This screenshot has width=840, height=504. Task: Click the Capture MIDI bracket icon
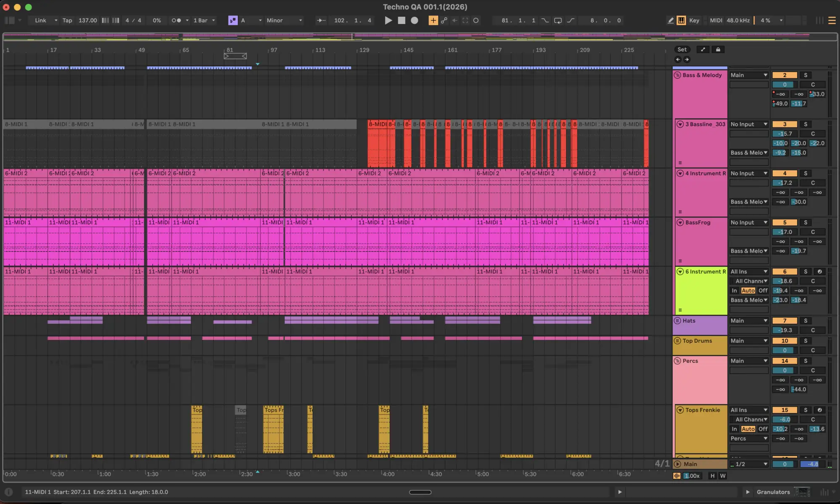click(x=465, y=20)
